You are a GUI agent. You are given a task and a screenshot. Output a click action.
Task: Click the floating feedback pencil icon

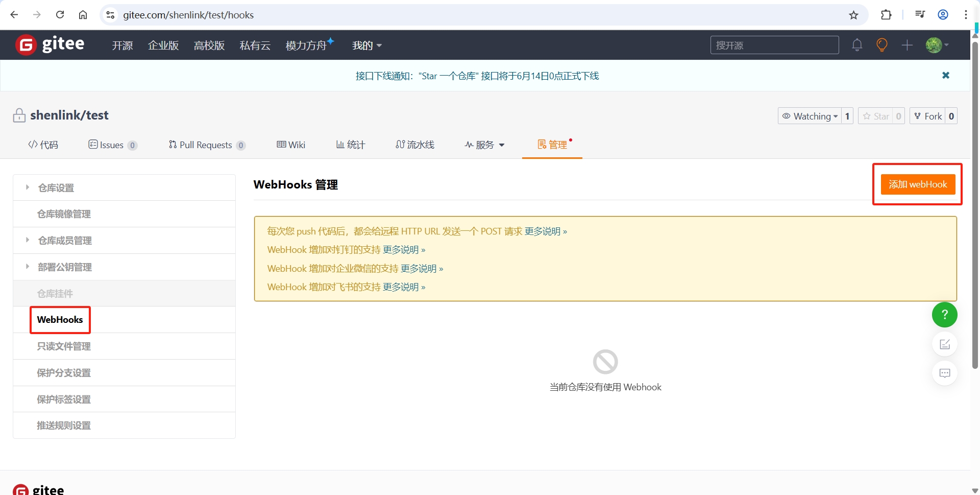click(x=945, y=344)
